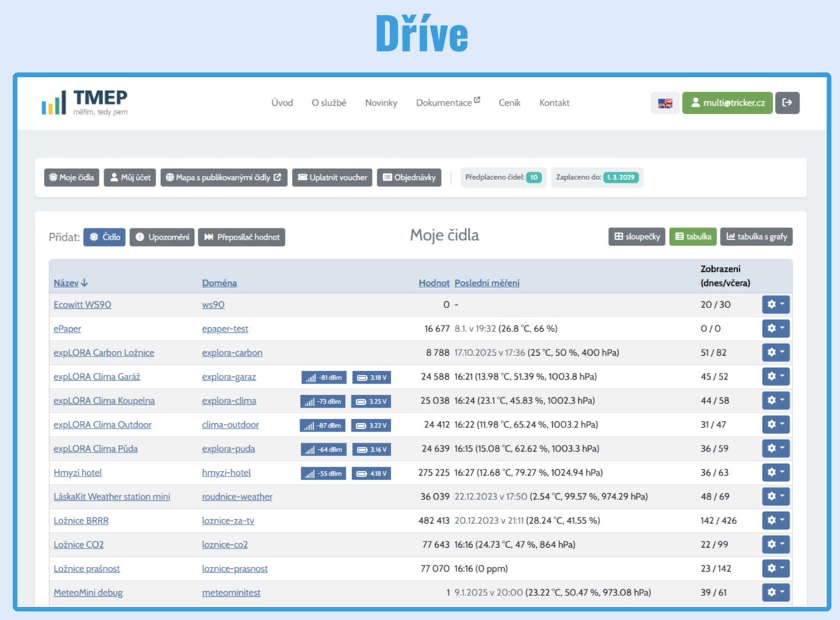Open settings dropdown for Ložnice BRRR
The image size is (840, 620).
776,521
